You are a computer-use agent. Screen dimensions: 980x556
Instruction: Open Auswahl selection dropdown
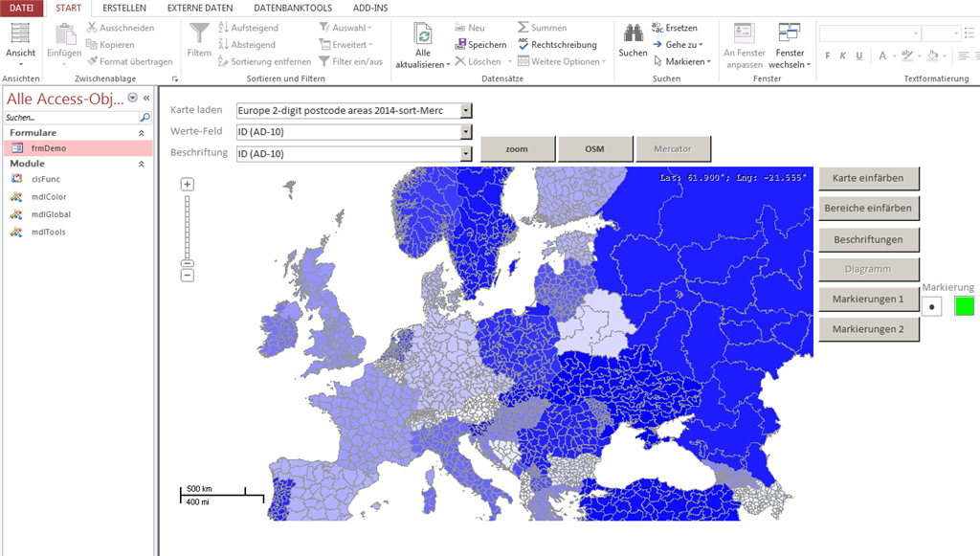pyautogui.click(x=345, y=28)
